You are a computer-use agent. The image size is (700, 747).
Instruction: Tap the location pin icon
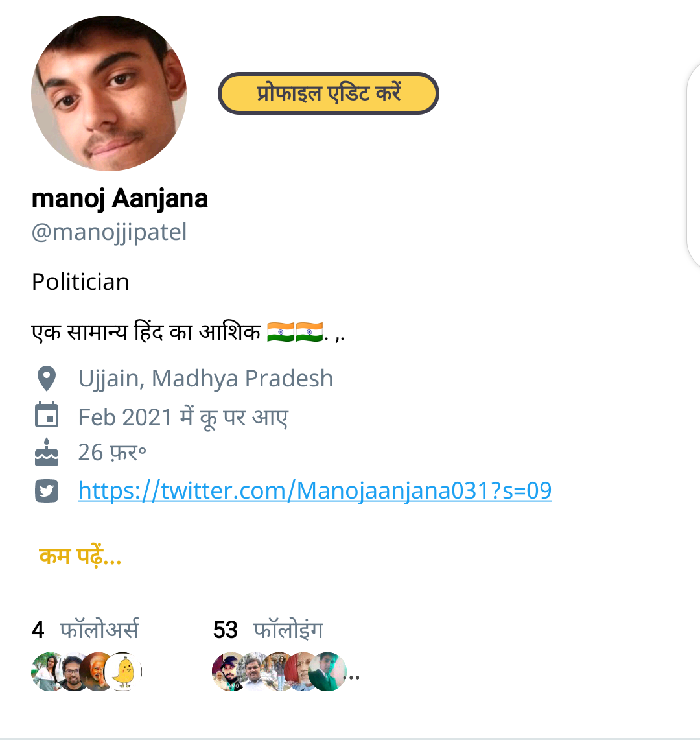[47, 379]
